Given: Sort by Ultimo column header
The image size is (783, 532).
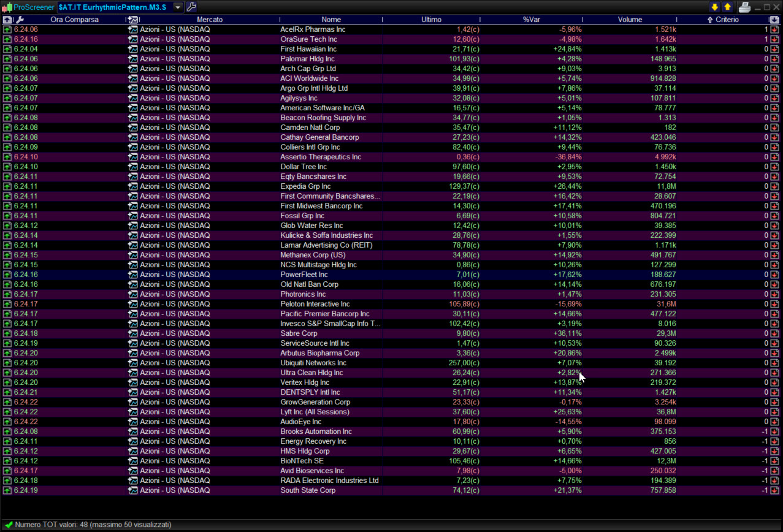Looking at the screenshot, I should 431,20.
